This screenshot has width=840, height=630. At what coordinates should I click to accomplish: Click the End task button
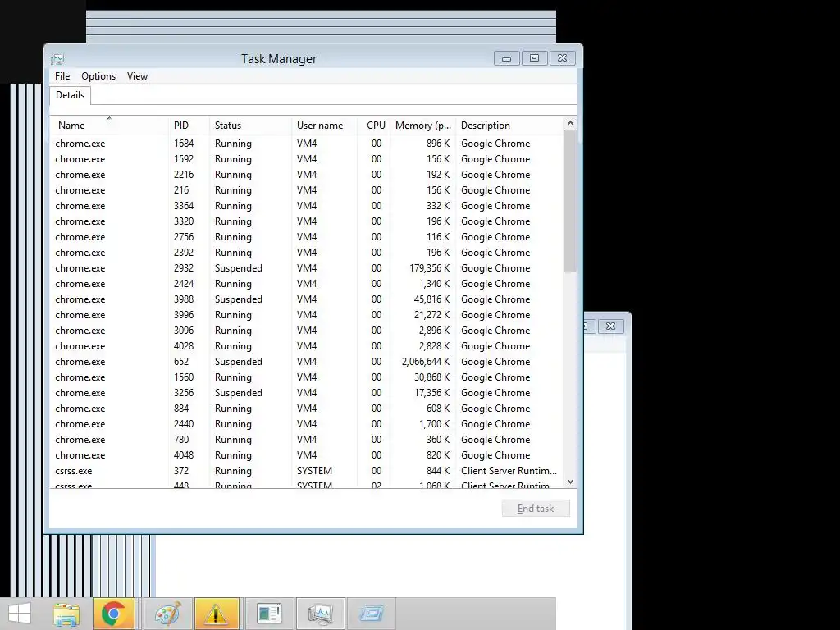click(536, 509)
